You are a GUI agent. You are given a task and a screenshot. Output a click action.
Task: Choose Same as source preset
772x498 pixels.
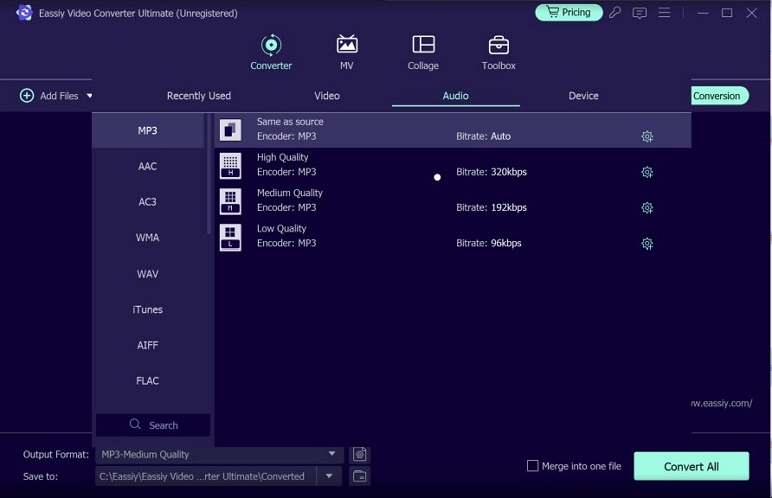[x=452, y=130]
